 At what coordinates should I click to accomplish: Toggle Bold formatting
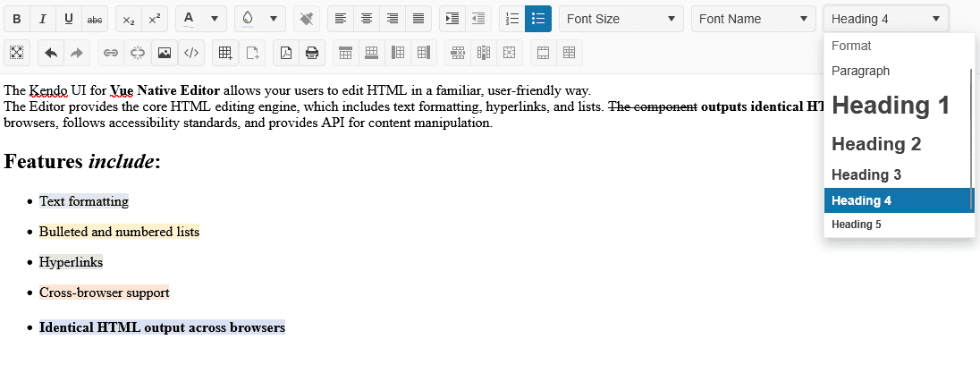pyautogui.click(x=17, y=19)
